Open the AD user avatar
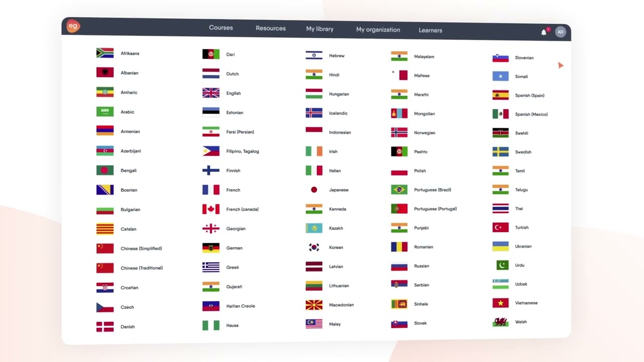The image size is (644, 362). 560,32
